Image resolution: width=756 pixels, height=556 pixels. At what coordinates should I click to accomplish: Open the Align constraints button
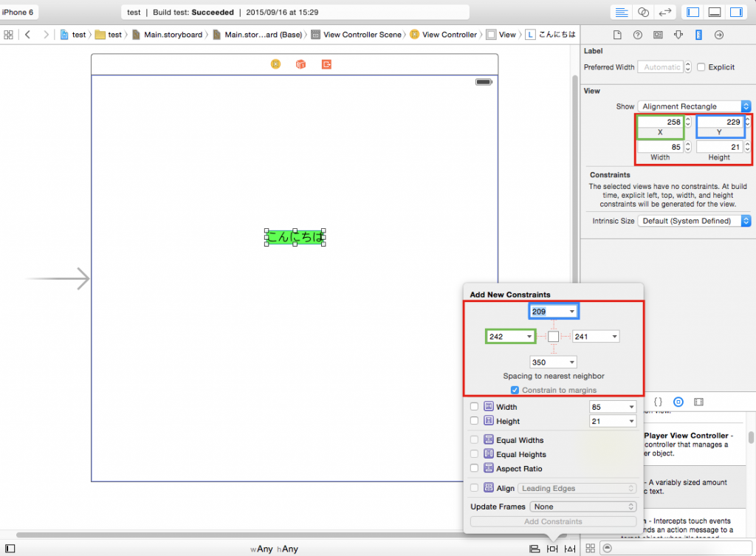(x=534, y=549)
